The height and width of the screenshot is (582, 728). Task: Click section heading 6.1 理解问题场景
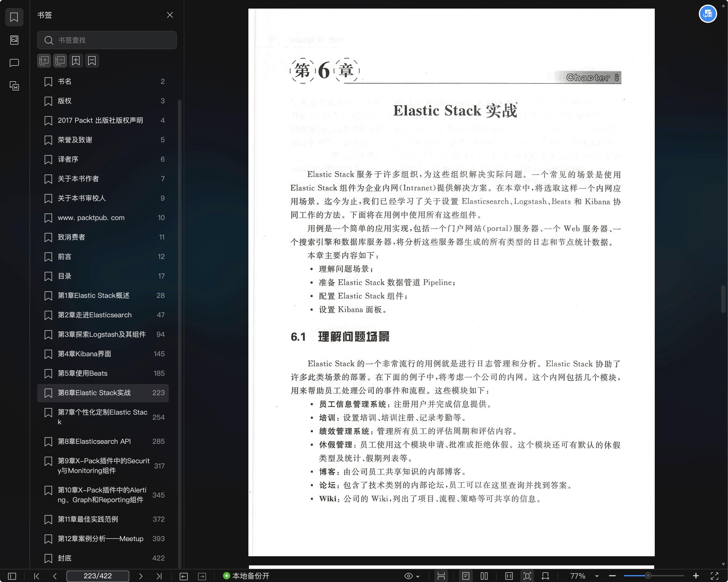click(x=340, y=336)
